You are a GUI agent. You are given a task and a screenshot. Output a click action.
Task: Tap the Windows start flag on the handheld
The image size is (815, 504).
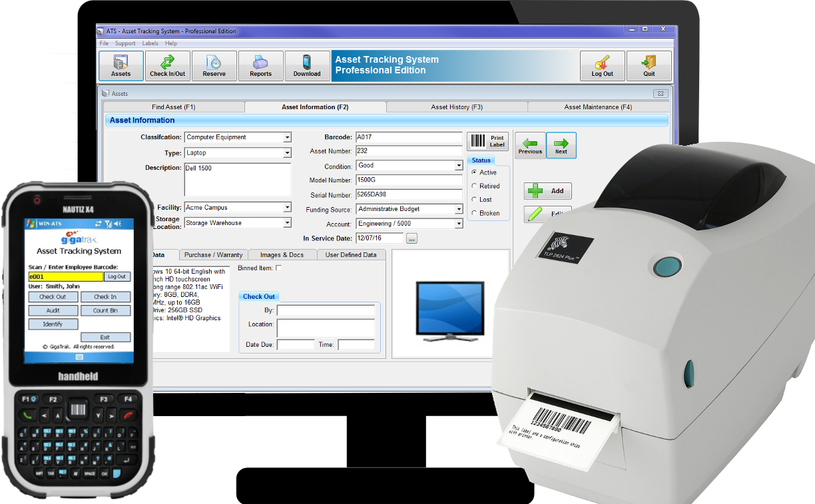pos(31,223)
